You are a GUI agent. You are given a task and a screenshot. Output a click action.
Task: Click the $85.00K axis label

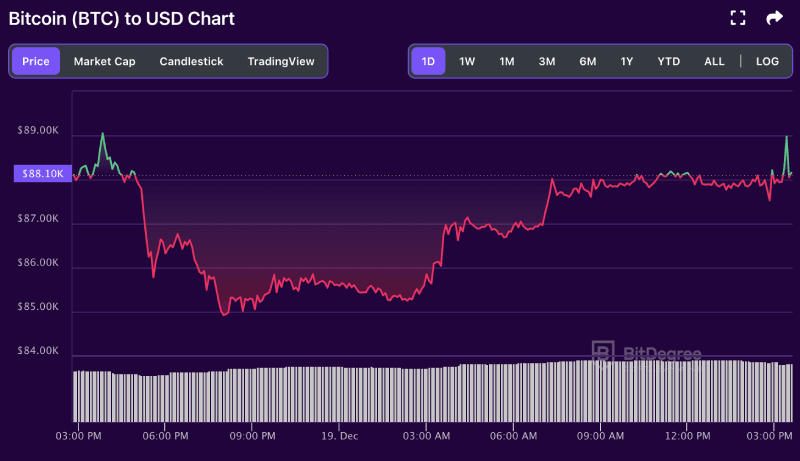tap(38, 307)
